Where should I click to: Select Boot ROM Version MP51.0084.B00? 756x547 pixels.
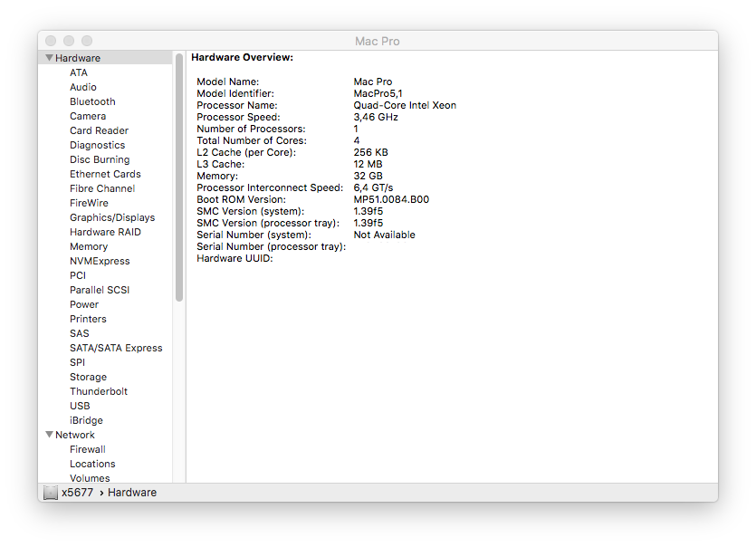(x=391, y=199)
